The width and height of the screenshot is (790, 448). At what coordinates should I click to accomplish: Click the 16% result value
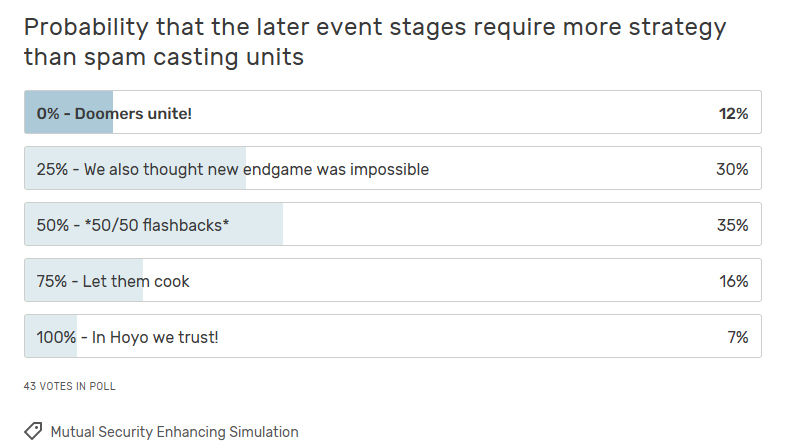tap(733, 281)
